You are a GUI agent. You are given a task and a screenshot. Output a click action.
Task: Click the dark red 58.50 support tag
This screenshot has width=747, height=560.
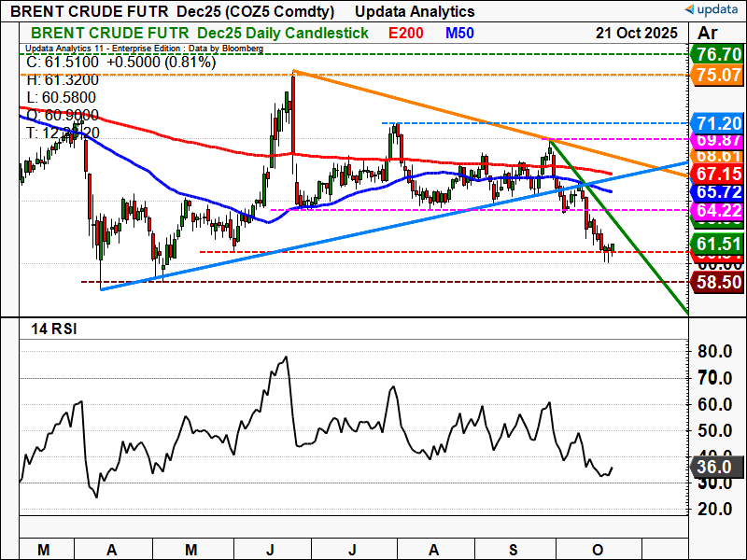[717, 282]
